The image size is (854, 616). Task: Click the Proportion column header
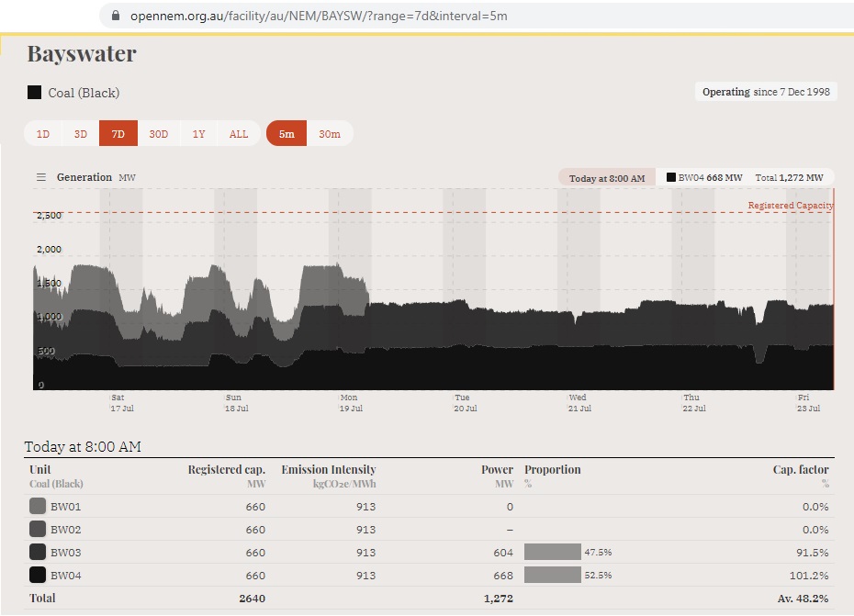pyautogui.click(x=552, y=469)
